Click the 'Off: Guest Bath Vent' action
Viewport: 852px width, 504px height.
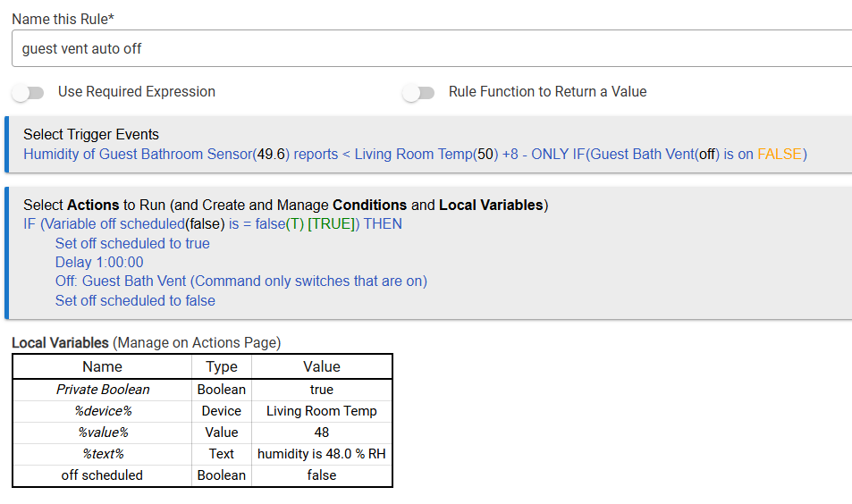click(241, 281)
